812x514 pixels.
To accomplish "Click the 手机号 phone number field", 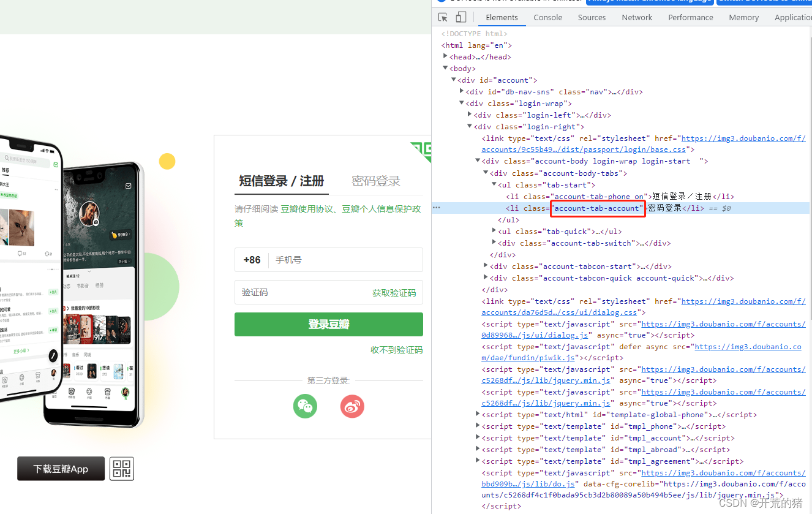I will [346, 260].
